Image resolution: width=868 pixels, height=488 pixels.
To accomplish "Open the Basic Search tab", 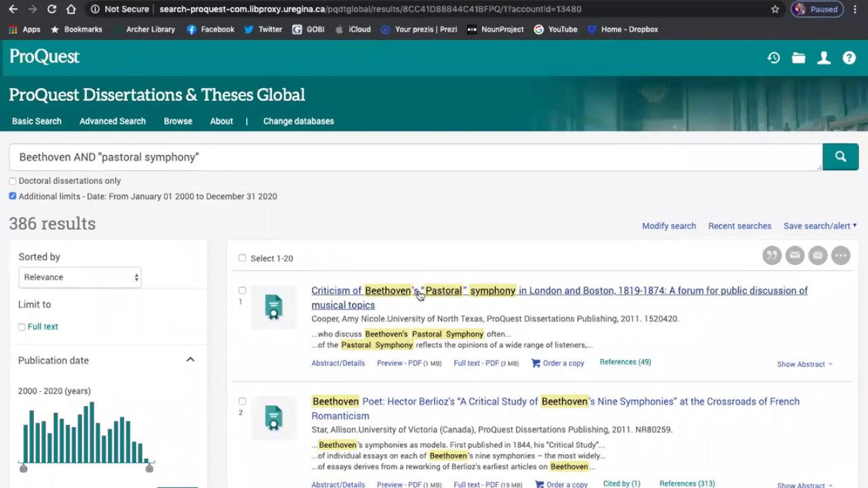I will click(x=37, y=121).
